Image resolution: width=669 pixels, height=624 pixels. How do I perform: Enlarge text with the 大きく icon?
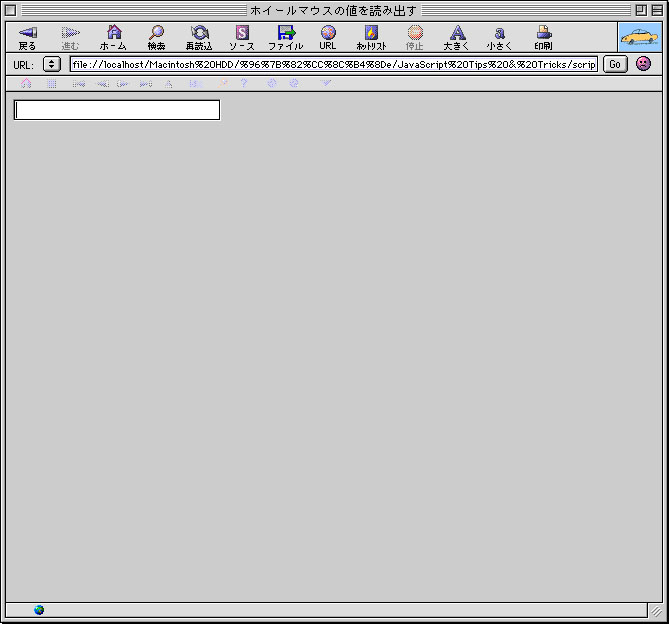(x=457, y=38)
